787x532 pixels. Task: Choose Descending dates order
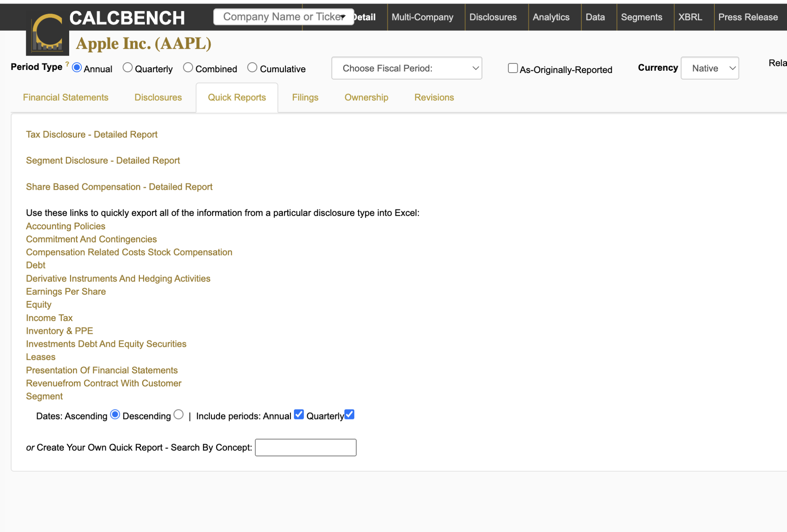(178, 414)
